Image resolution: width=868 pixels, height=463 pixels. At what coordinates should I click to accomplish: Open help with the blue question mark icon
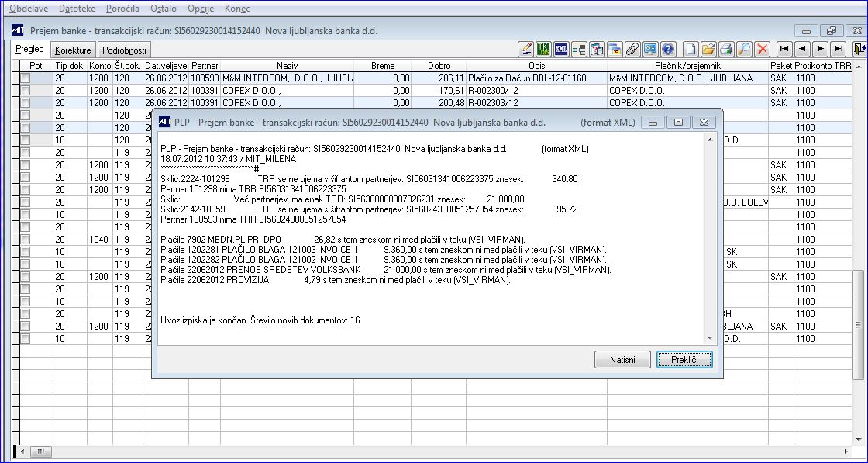tap(667, 49)
